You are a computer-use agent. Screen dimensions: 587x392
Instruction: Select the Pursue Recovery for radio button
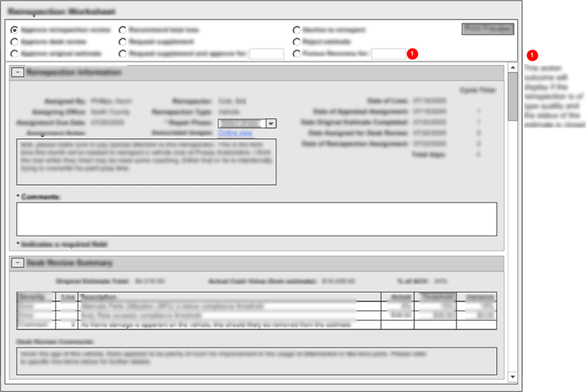pos(297,54)
